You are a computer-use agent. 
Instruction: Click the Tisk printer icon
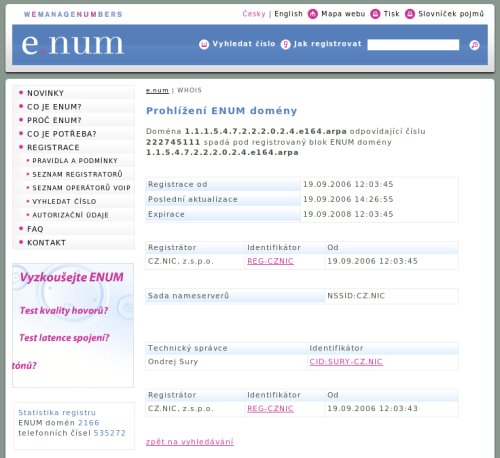coord(375,14)
